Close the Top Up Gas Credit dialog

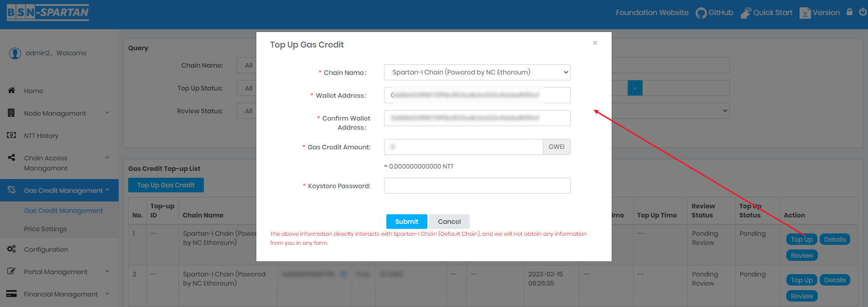pos(595,43)
